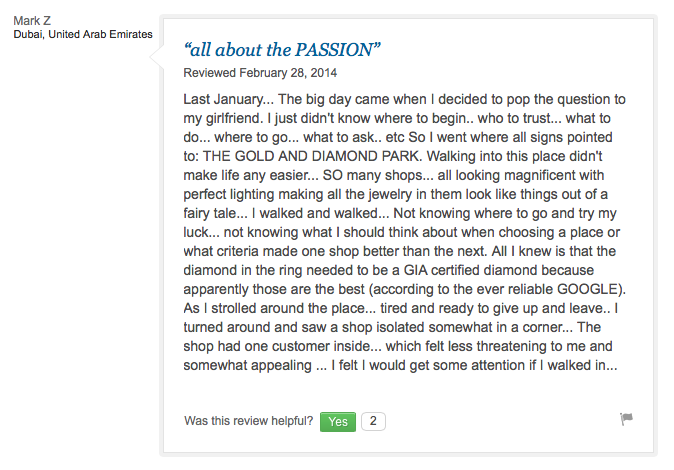
Task: Open the "all about the PASSION" review title
Action: [x=283, y=49]
